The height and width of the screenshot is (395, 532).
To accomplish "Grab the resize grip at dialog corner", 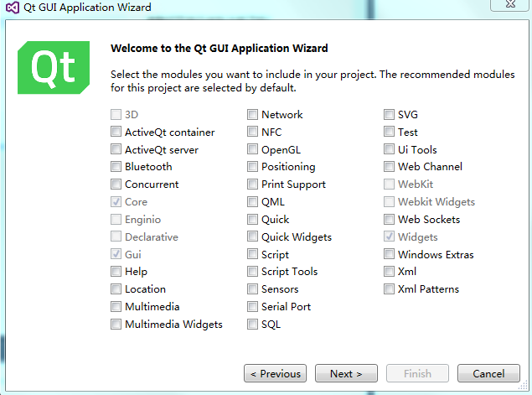I will 524,386.
